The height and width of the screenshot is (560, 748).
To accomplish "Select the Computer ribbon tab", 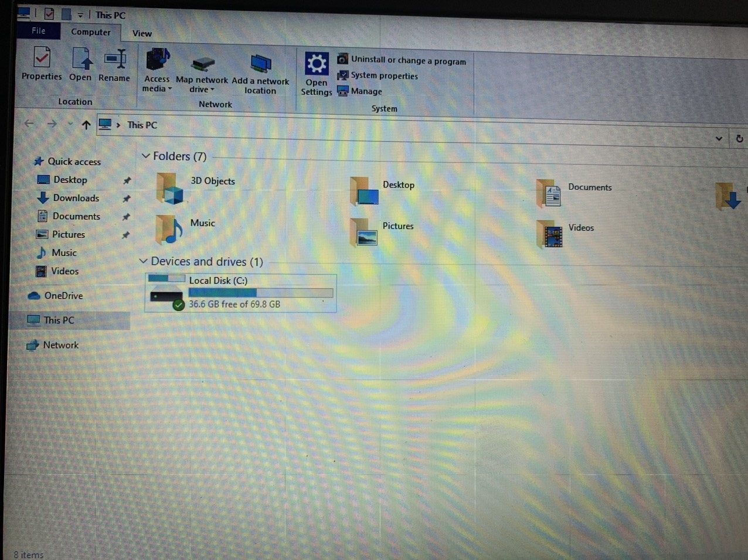I will tap(91, 32).
